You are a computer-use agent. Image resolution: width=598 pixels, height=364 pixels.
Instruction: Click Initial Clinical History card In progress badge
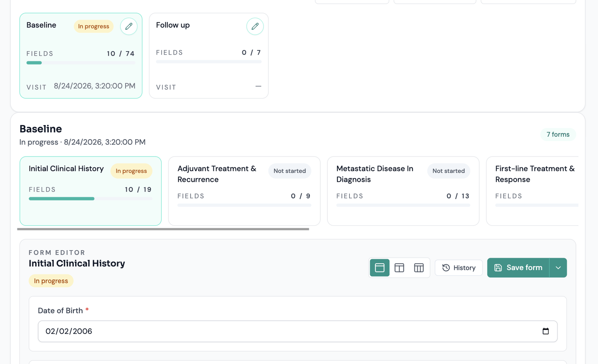[x=131, y=171]
